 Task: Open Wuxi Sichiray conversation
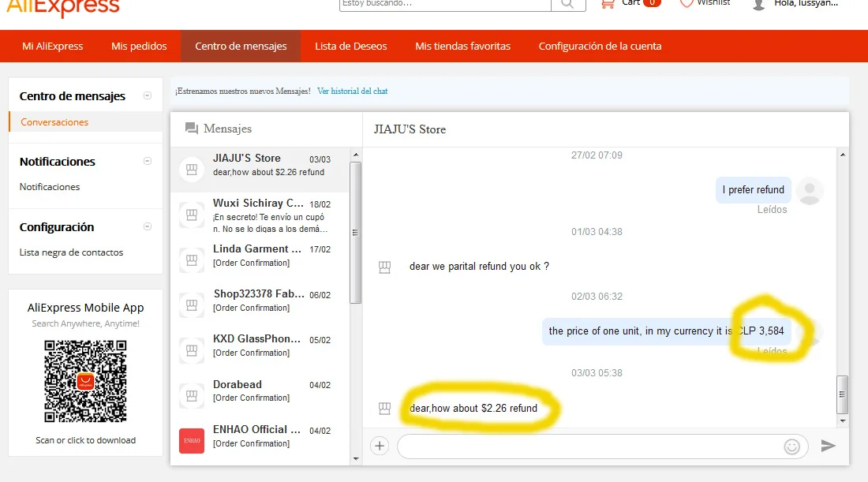pyautogui.click(x=260, y=215)
